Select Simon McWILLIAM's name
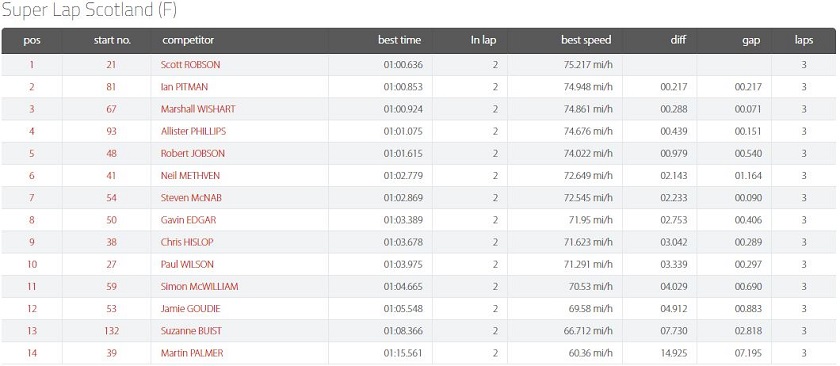Image resolution: width=840 pixels, height=366 pixels. coord(199,287)
